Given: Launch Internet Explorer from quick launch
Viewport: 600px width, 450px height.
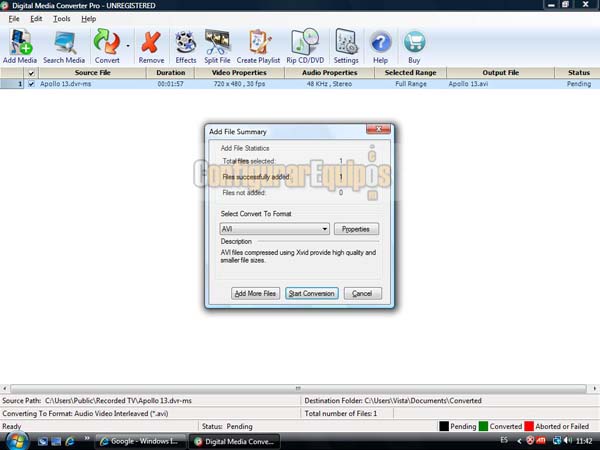Looking at the screenshot, I should (x=70, y=442).
